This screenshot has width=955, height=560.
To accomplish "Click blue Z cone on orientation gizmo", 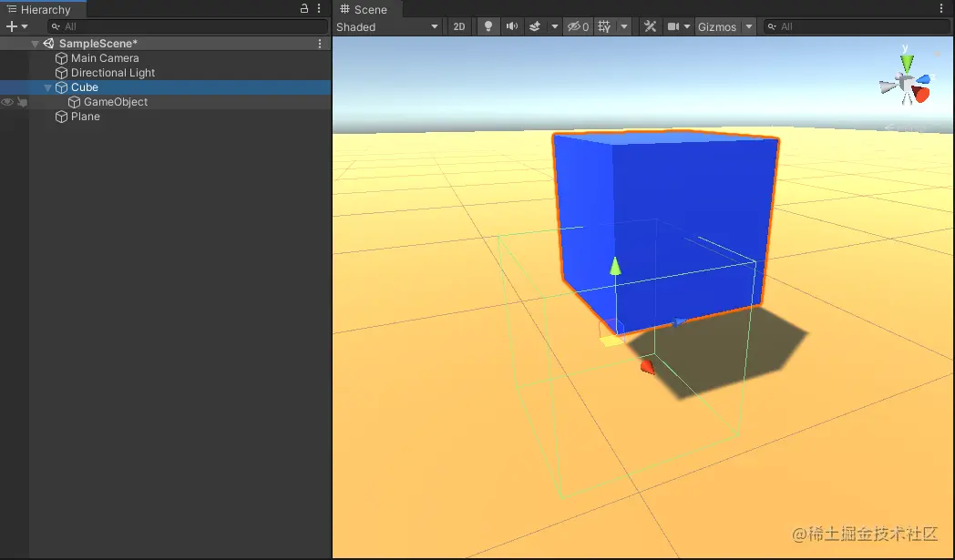I will [924, 79].
